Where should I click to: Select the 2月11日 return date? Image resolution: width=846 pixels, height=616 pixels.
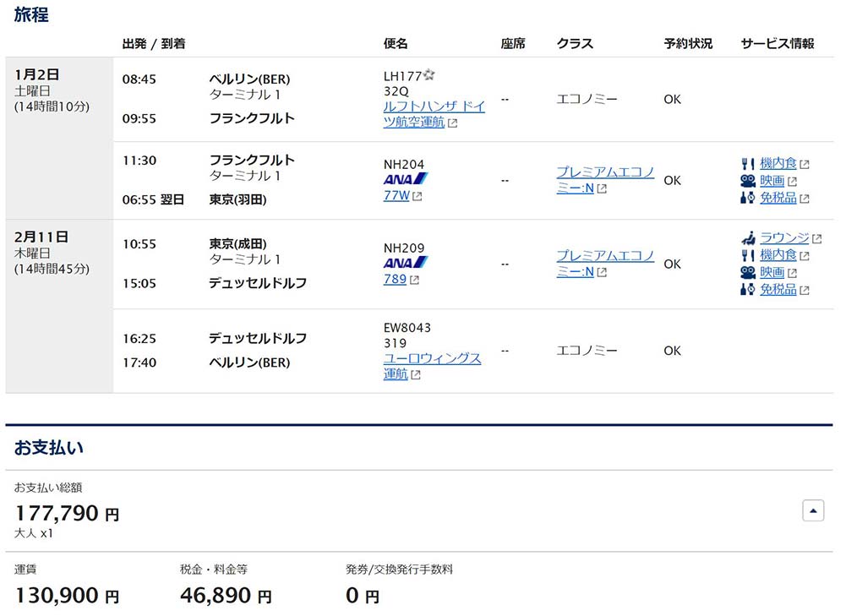41,237
